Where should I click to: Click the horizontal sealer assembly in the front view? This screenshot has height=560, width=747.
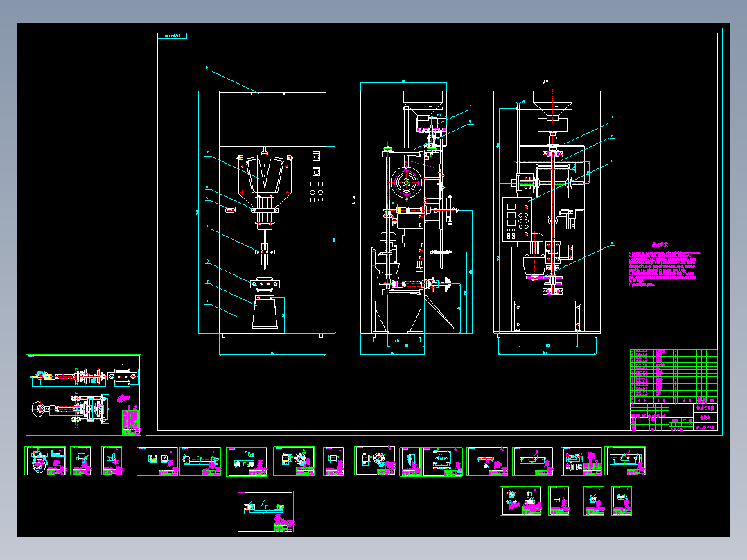(x=265, y=283)
